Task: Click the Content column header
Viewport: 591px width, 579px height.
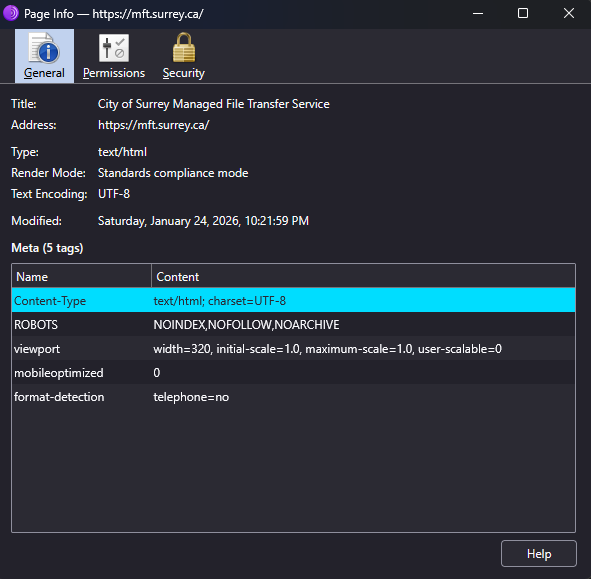Action: tap(363, 276)
